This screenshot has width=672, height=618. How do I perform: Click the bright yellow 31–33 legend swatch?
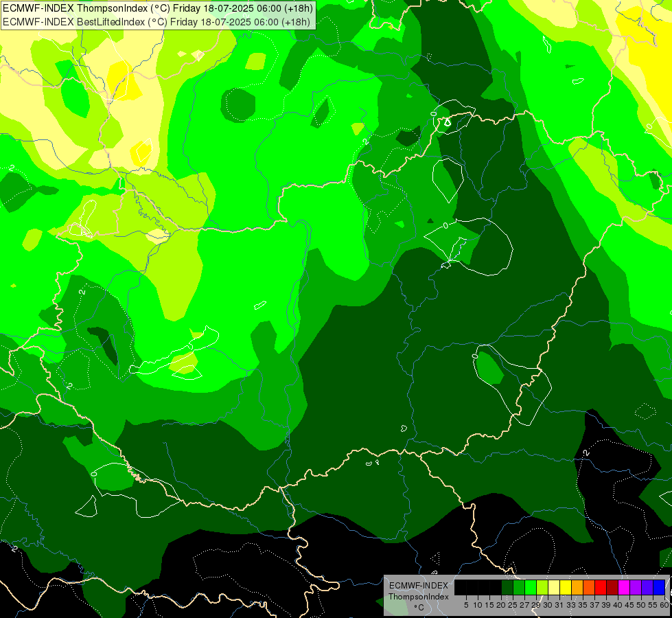tap(566, 587)
